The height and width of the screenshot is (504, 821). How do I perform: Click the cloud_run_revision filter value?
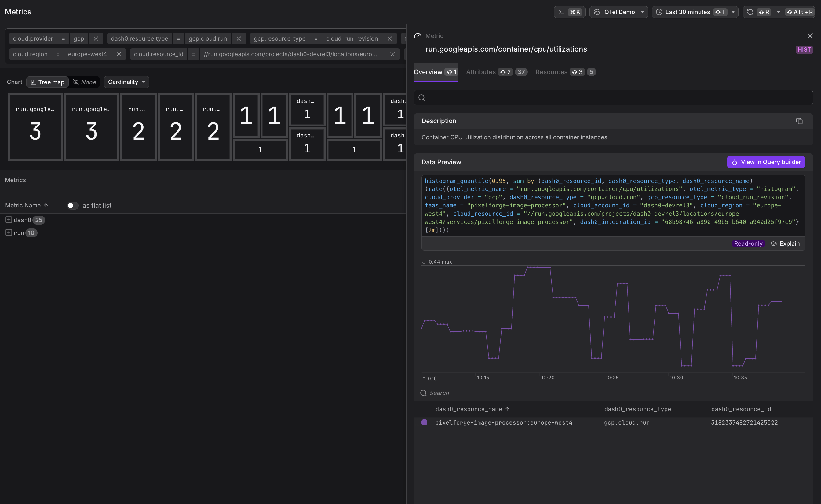pyautogui.click(x=352, y=39)
